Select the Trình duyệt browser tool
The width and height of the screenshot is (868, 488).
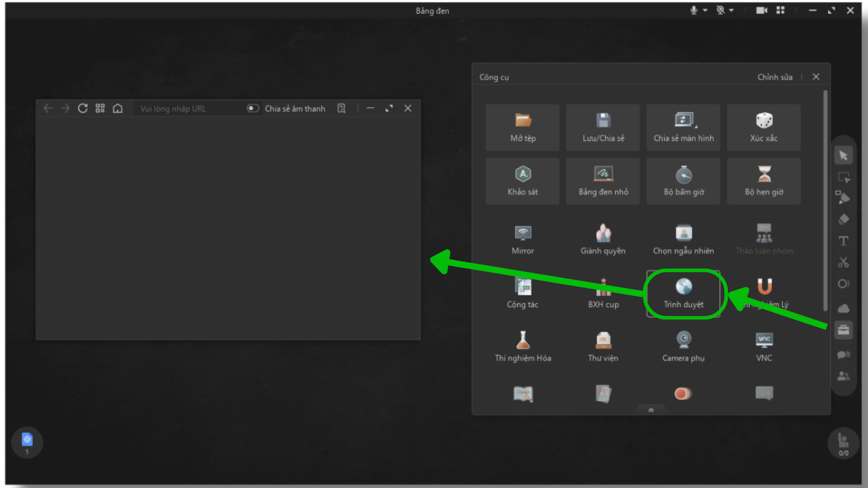point(683,294)
